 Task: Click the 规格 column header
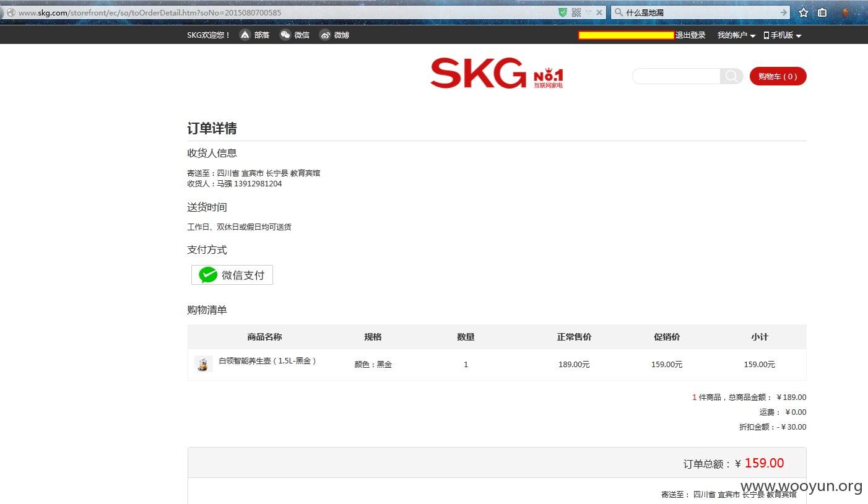point(373,337)
